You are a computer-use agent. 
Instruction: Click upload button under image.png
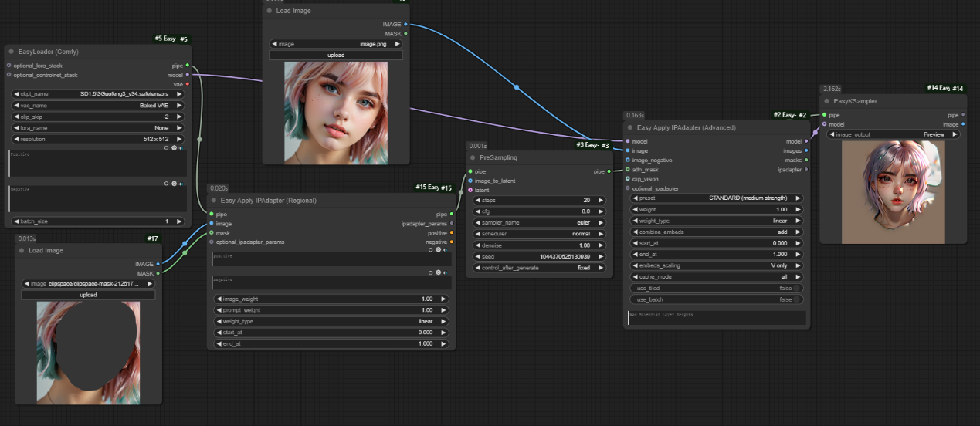(335, 56)
